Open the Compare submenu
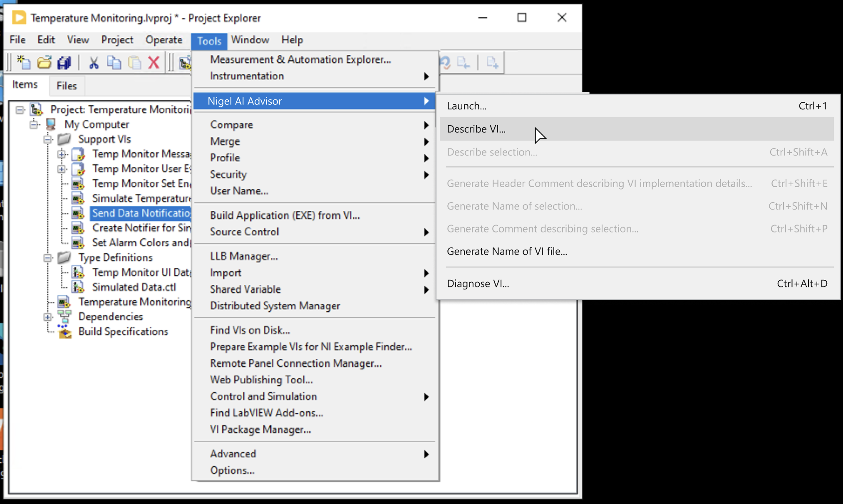The image size is (843, 504). point(231,125)
